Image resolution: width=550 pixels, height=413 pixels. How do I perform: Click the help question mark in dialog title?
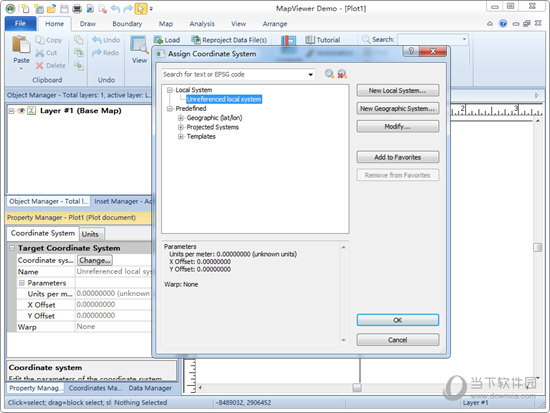411,51
